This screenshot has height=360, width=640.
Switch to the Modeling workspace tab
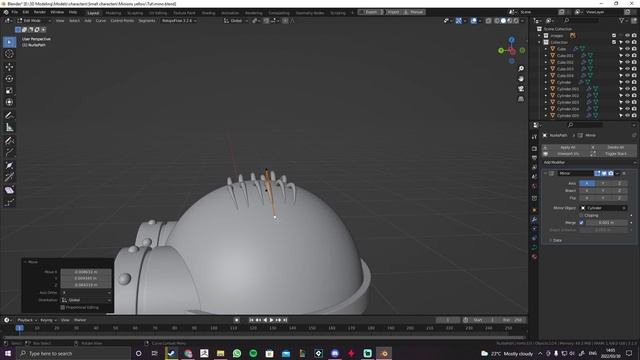click(x=113, y=13)
